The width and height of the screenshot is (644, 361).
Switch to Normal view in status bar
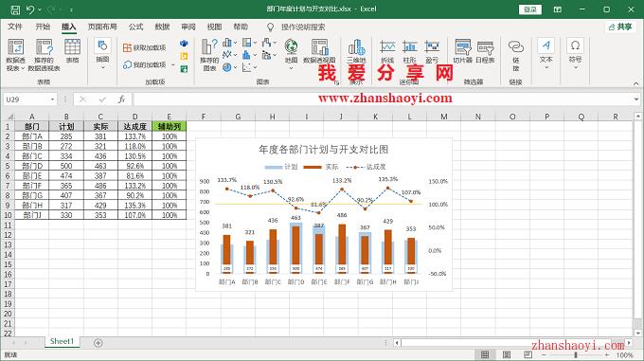point(485,354)
